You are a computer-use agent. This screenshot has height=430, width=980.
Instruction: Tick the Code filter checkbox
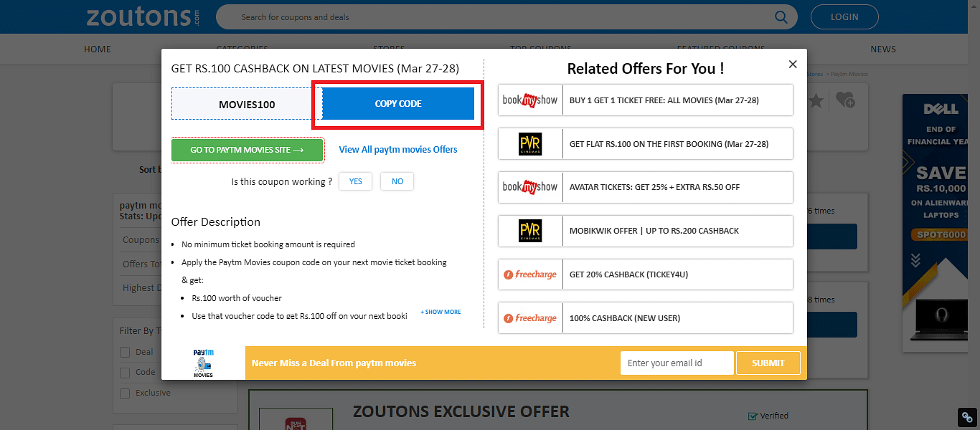(125, 373)
